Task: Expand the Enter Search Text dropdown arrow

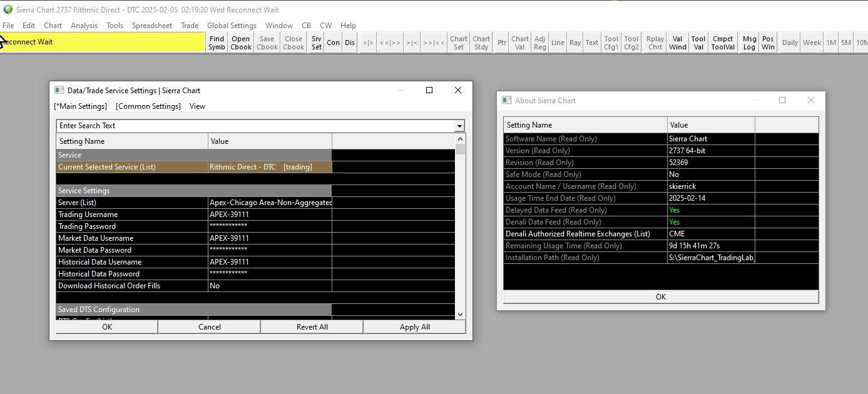Action: click(x=461, y=126)
